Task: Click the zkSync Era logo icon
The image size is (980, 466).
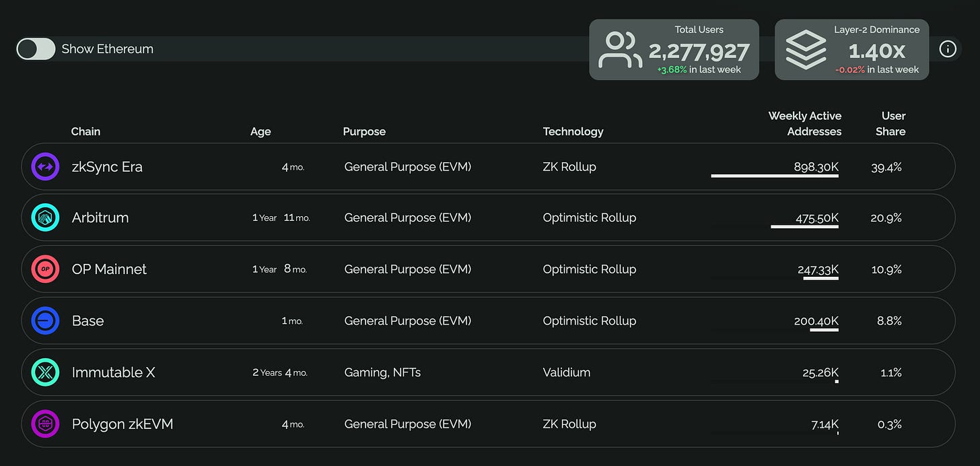Action: point(46,166)
